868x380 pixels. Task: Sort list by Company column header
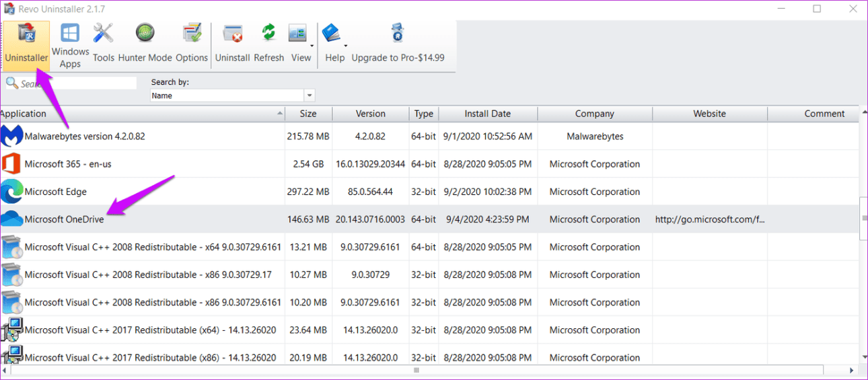594,114
